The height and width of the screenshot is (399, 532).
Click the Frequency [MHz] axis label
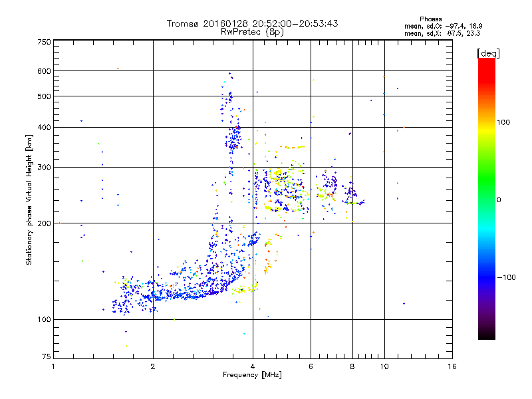[252, 376]
